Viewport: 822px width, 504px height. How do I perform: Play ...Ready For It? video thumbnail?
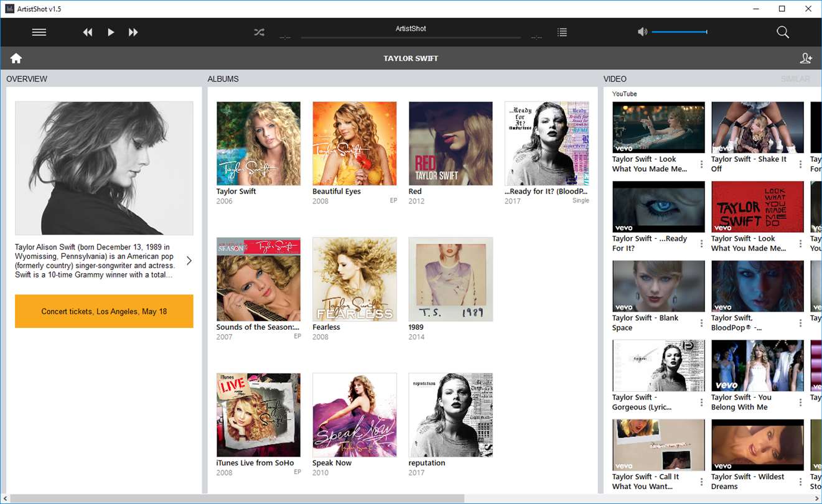[658, 207]
